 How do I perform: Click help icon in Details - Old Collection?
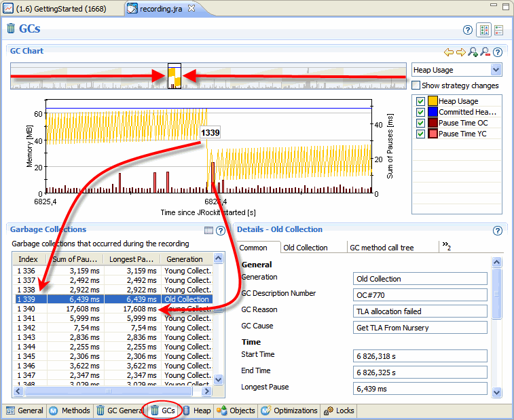click(498, 231)
